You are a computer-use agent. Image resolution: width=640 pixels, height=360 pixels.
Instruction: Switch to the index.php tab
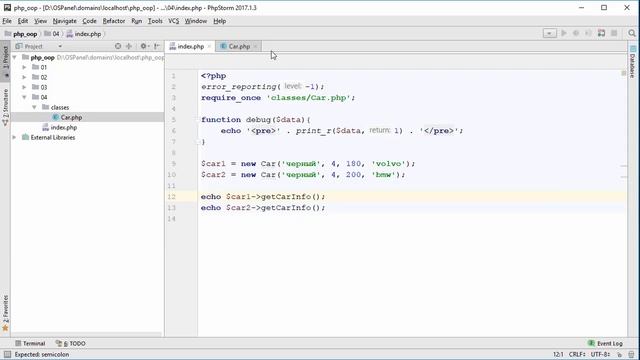(x=190, y=47)
